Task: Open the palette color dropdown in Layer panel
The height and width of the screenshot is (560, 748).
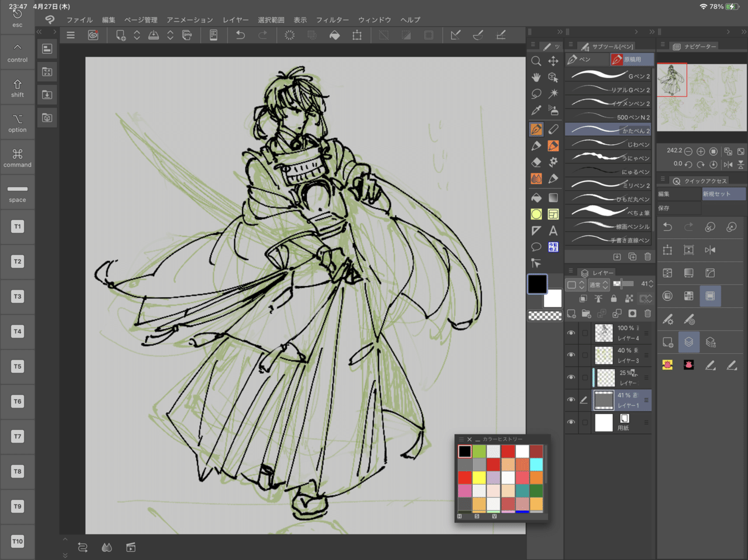Action: [576, 284]
